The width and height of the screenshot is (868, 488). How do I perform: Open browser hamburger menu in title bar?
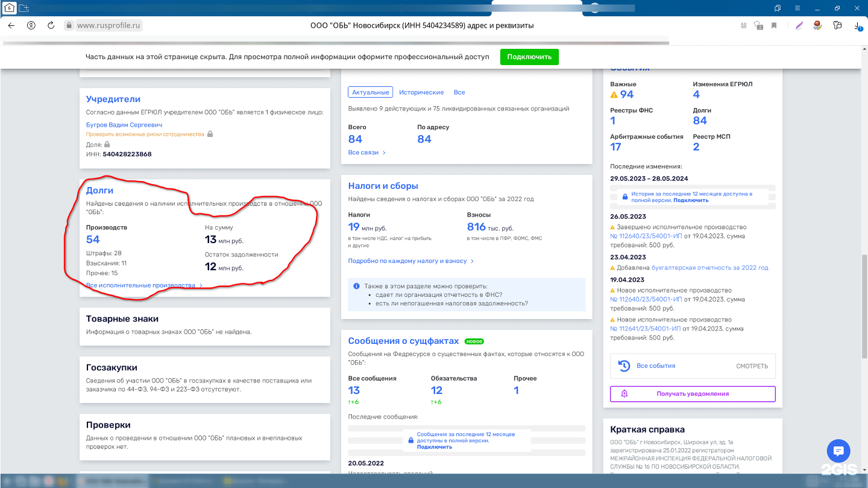pos(798,8)
